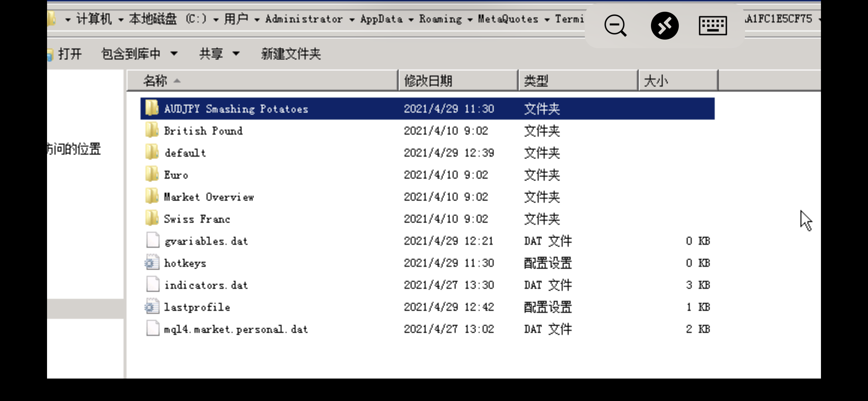Viewport: 868px width, 401px height.
Task: Select mql4.market.personal.dat file
Action: (x=236, y=329)
